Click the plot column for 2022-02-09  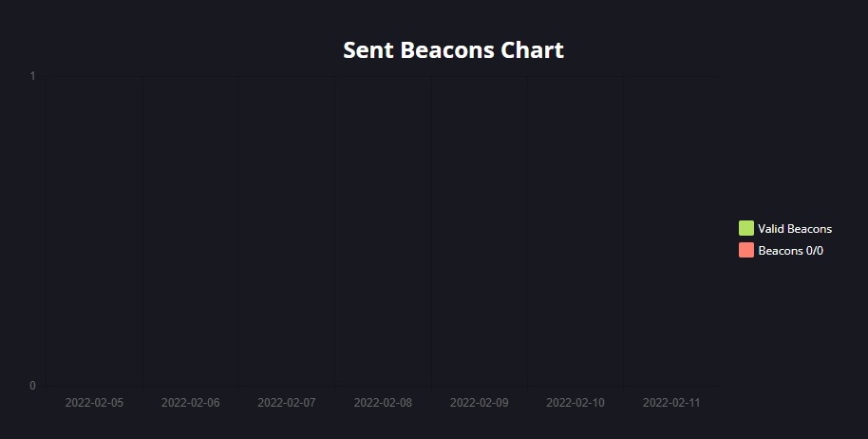click(x=480, y=231)
